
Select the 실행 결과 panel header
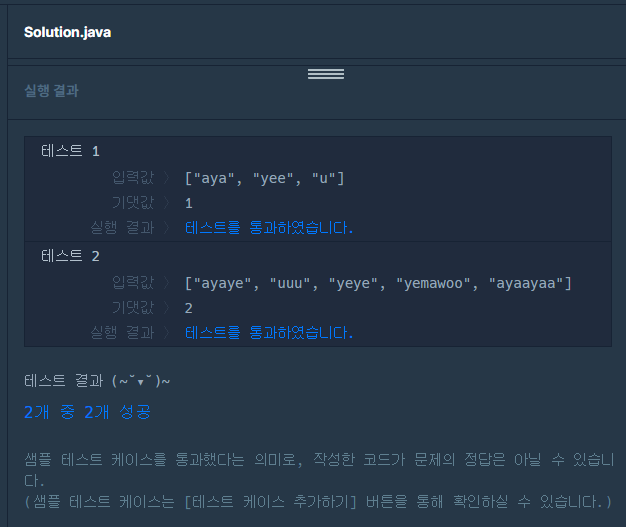click(52, 91)
